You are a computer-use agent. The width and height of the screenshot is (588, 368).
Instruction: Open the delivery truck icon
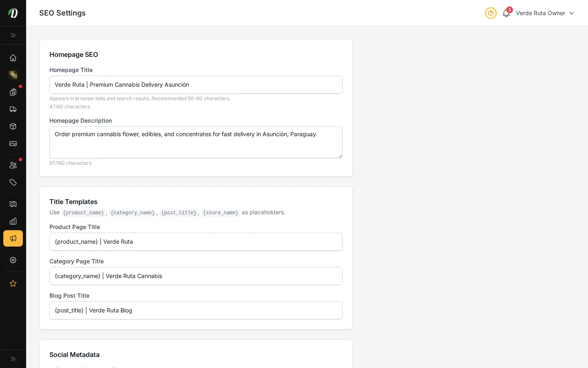13,109
